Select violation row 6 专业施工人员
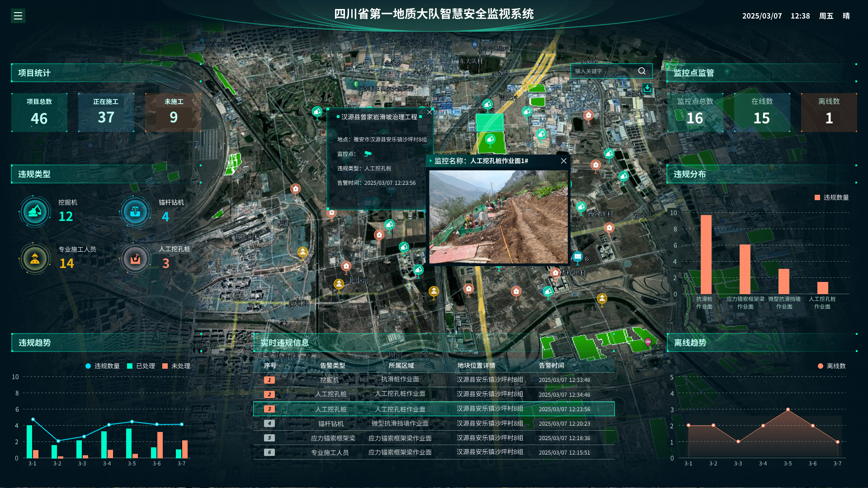Screen dimensions: 868x488 pyautogui.click(x=434, y=452)
